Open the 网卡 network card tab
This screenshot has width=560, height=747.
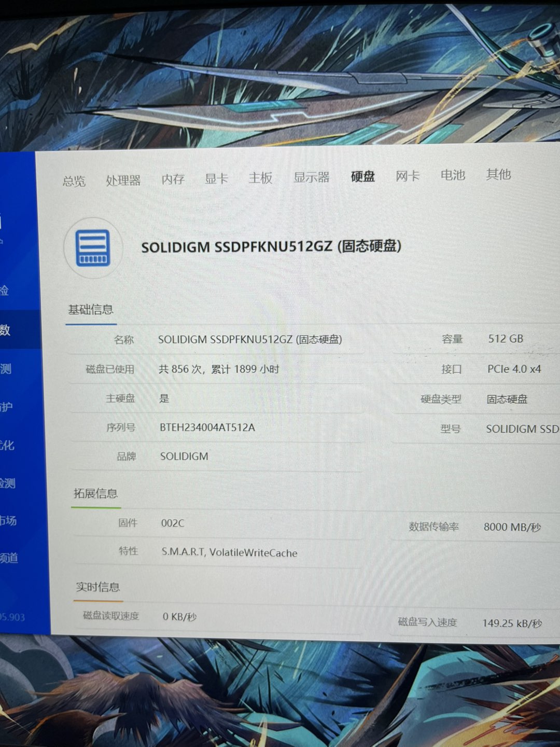point(408,176)
